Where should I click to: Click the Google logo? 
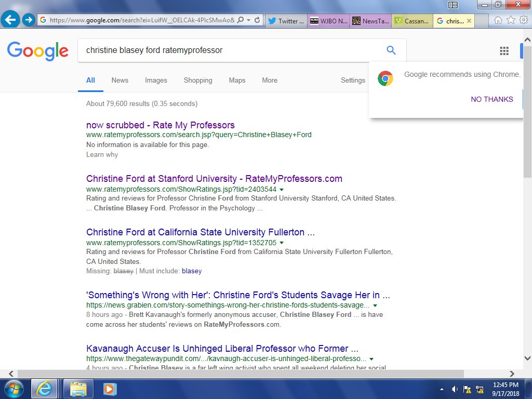37,51
